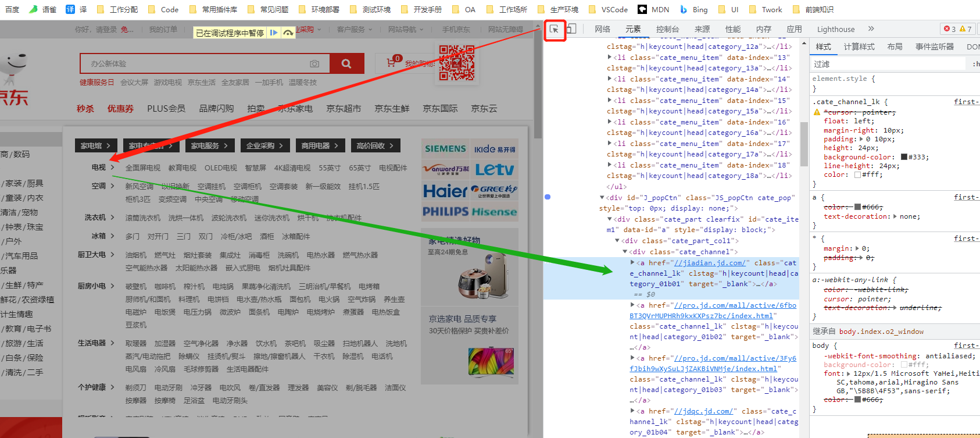
Task: Click the //jiadian.jd.com/ href link
Action: (x=709, y=263)
